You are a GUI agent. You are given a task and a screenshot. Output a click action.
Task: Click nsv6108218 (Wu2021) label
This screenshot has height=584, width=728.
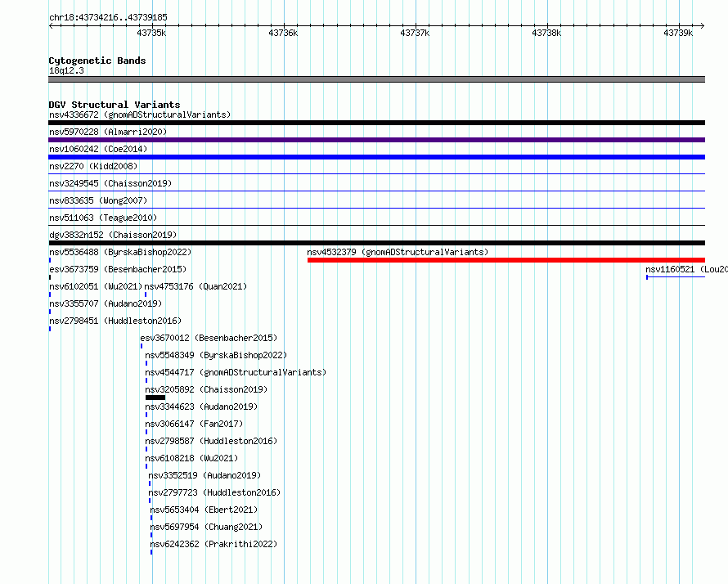tap(191, 458)
